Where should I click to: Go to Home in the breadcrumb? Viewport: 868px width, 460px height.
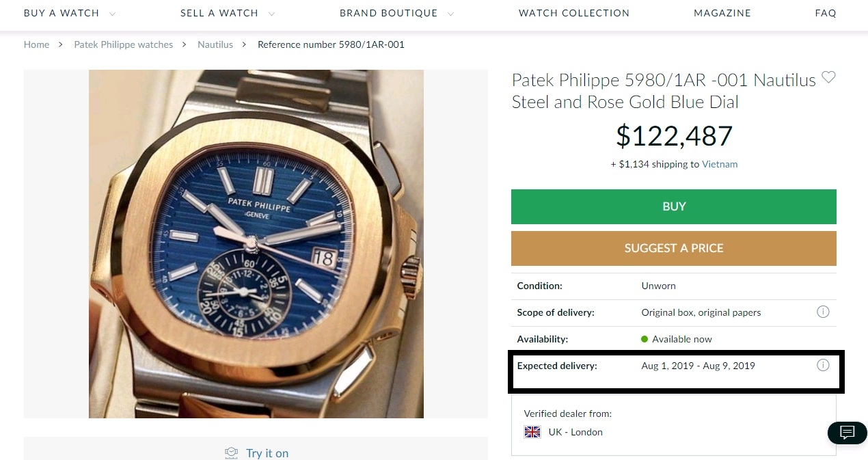[36, 44]
